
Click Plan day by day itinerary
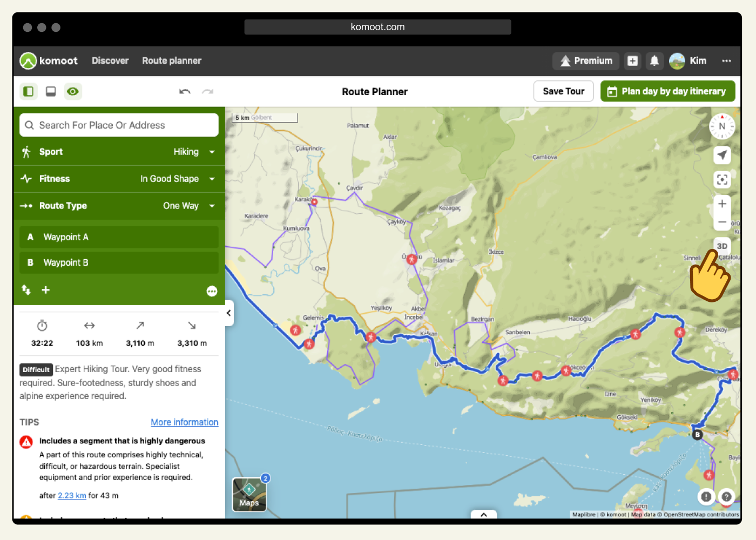(668, 91)
